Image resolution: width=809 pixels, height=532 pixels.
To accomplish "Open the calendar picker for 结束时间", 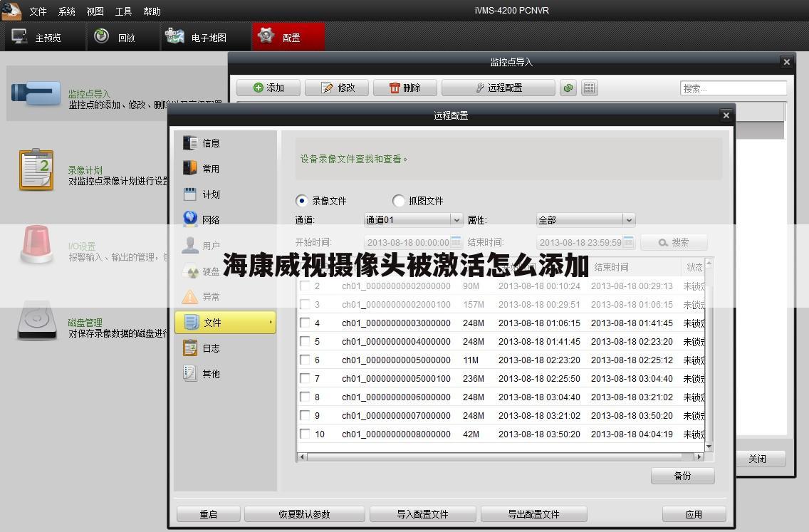I will 628,242.
